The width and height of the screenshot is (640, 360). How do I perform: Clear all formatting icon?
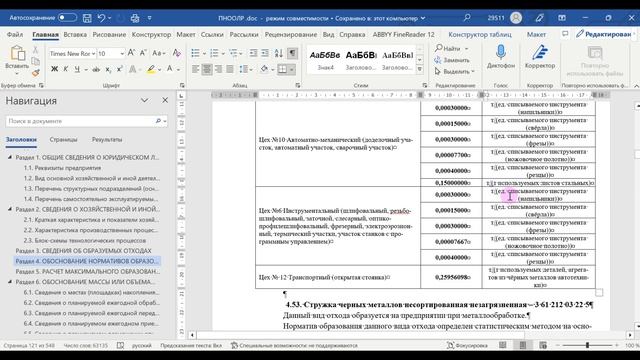coord(176,53)
